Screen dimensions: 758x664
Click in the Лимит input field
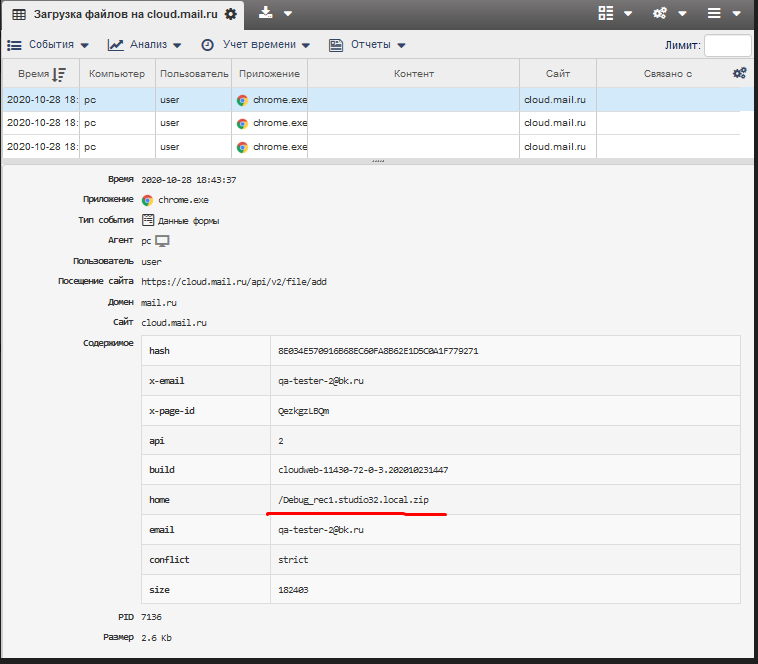click(727, 45)
